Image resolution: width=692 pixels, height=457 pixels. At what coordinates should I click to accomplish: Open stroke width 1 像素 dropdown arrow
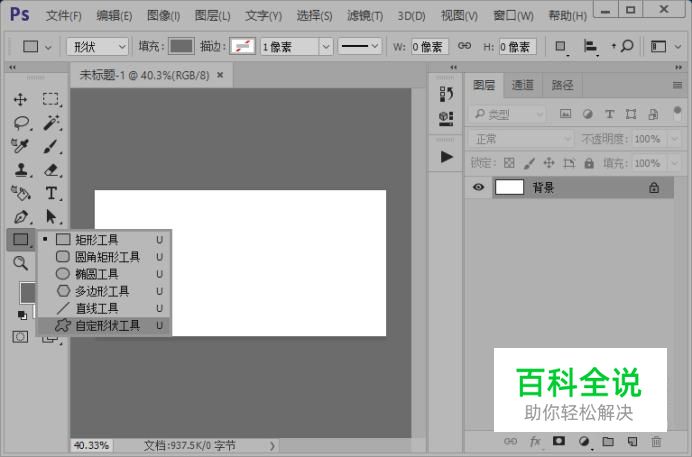326,46
